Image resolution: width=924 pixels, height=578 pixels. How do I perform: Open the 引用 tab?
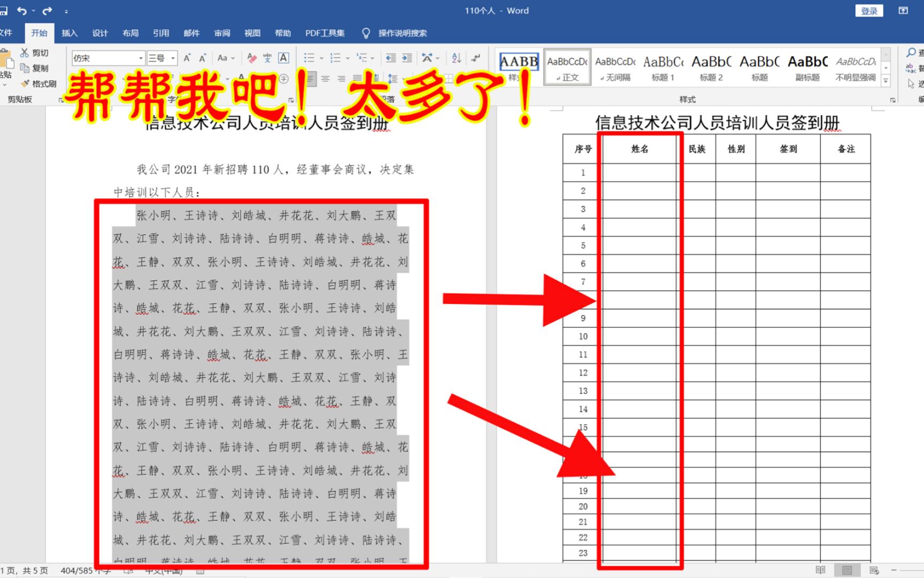(161, 33)
